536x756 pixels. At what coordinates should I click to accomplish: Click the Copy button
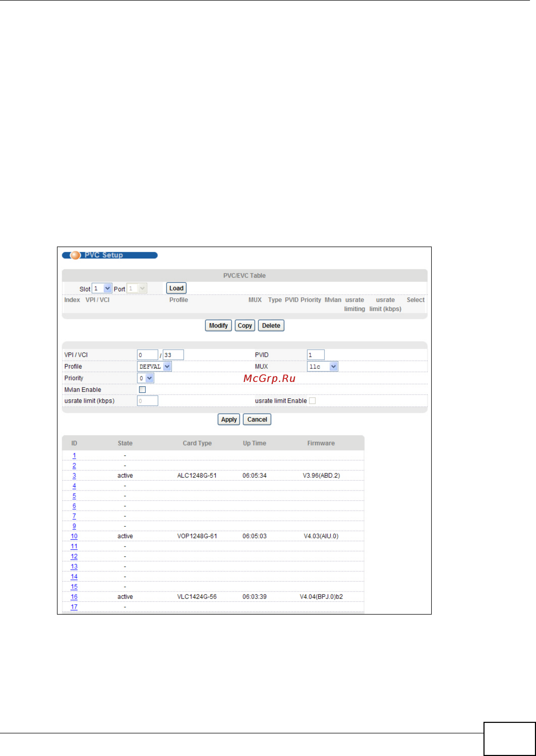[244, 325]
